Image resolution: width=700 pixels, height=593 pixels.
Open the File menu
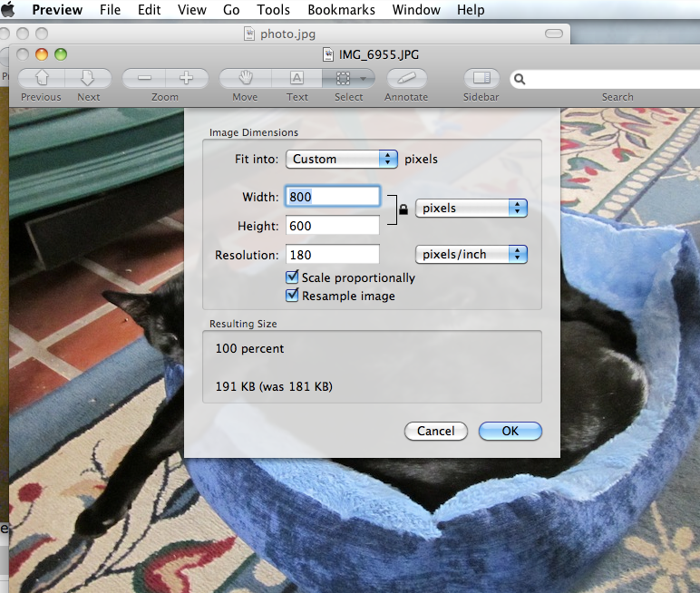click(x=110, y=10)
